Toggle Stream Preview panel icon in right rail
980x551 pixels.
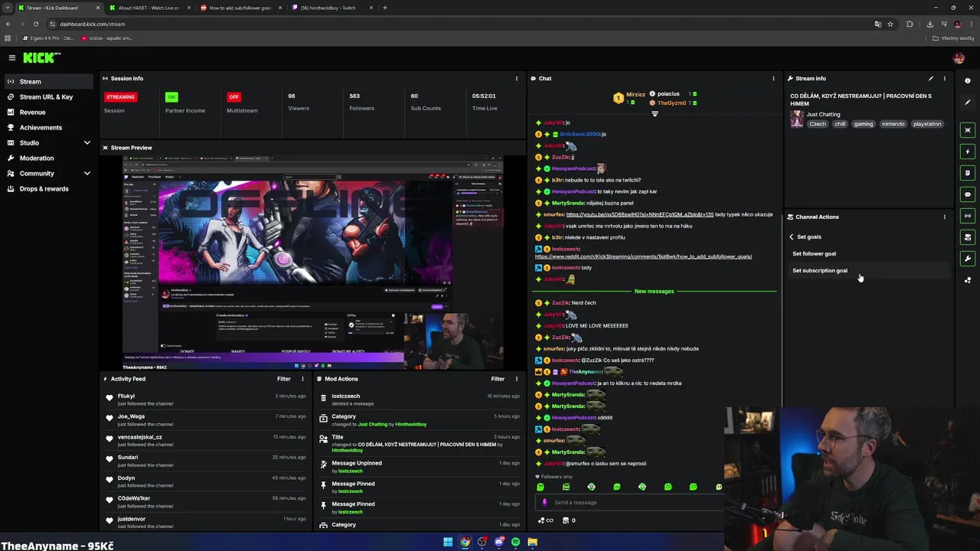pos(968,130)
